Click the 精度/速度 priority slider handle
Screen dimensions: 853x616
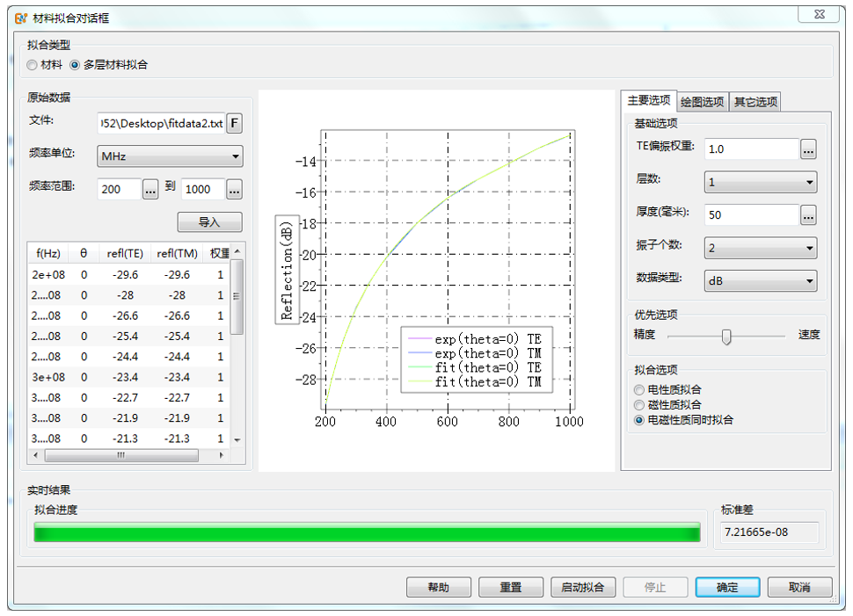[726, 337]
